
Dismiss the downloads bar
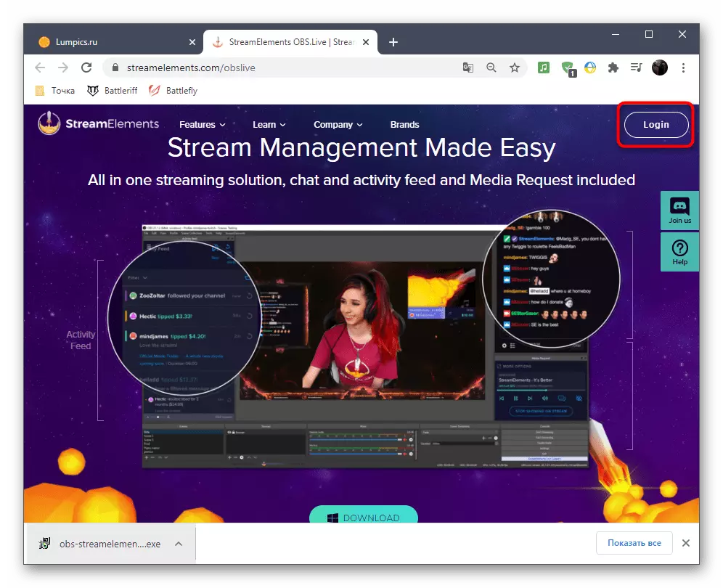pos(686,543)
